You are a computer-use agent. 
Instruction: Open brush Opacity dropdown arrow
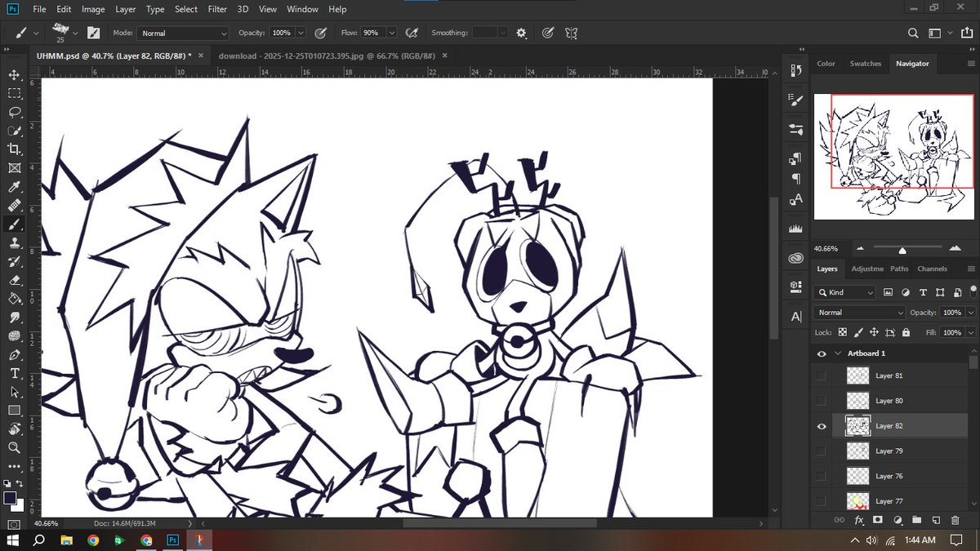coord(301,33)
